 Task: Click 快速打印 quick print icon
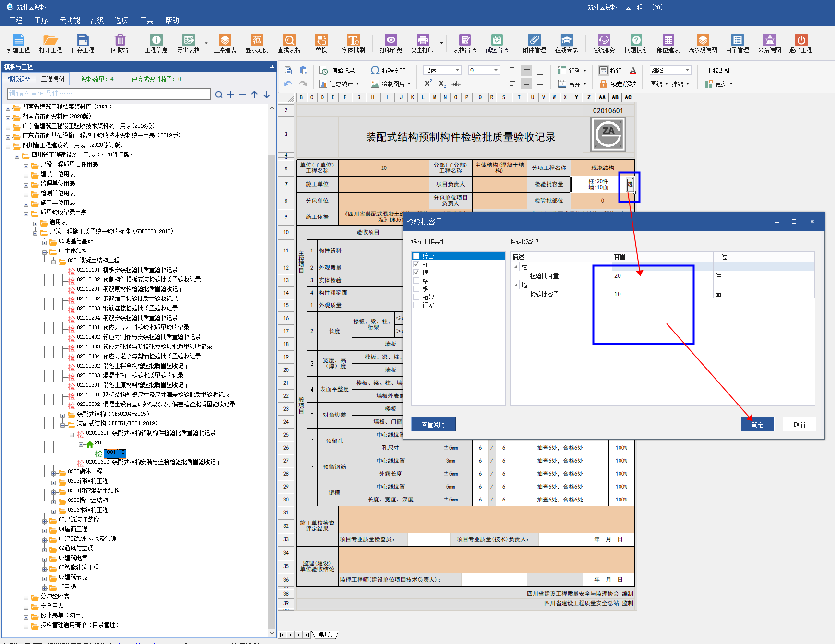(422, 44)
